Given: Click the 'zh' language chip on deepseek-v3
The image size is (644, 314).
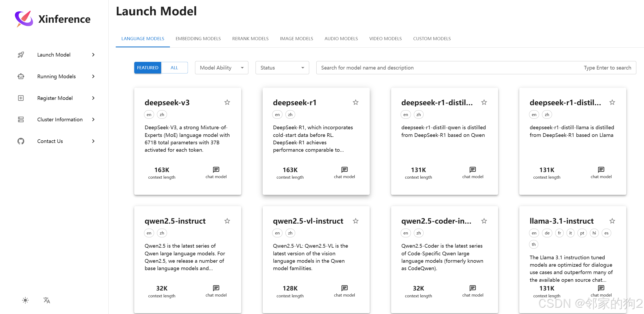Looking at the screenshot, I should 162,114.
